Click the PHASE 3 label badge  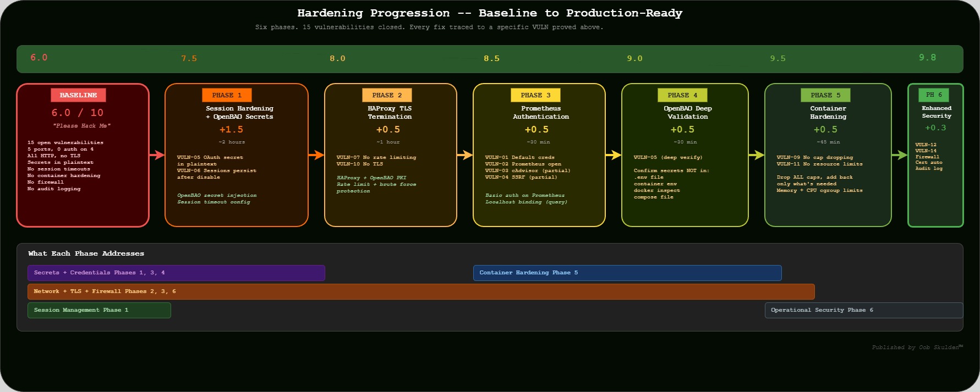(x=535, y=95)
